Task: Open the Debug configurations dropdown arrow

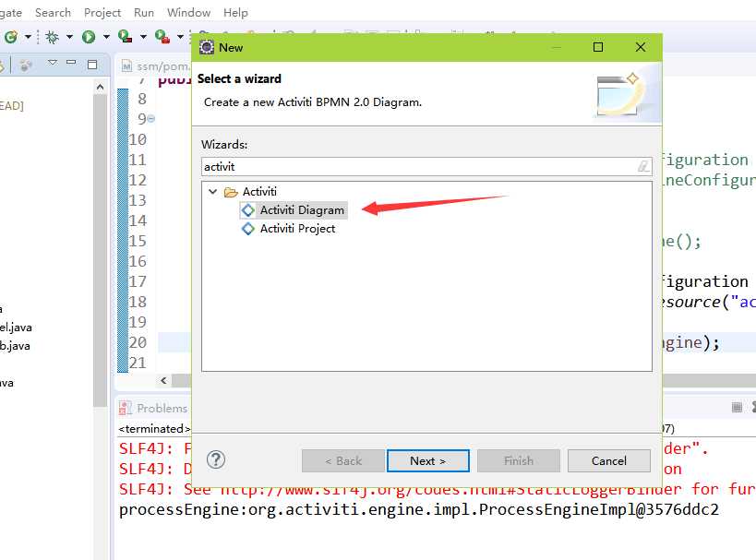Action: (69, 37)
